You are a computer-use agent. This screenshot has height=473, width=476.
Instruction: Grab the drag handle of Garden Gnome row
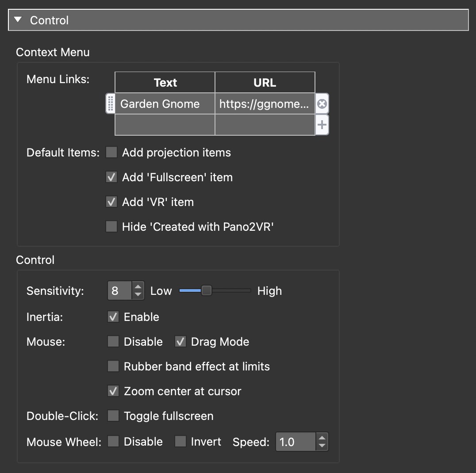[111, 104]
